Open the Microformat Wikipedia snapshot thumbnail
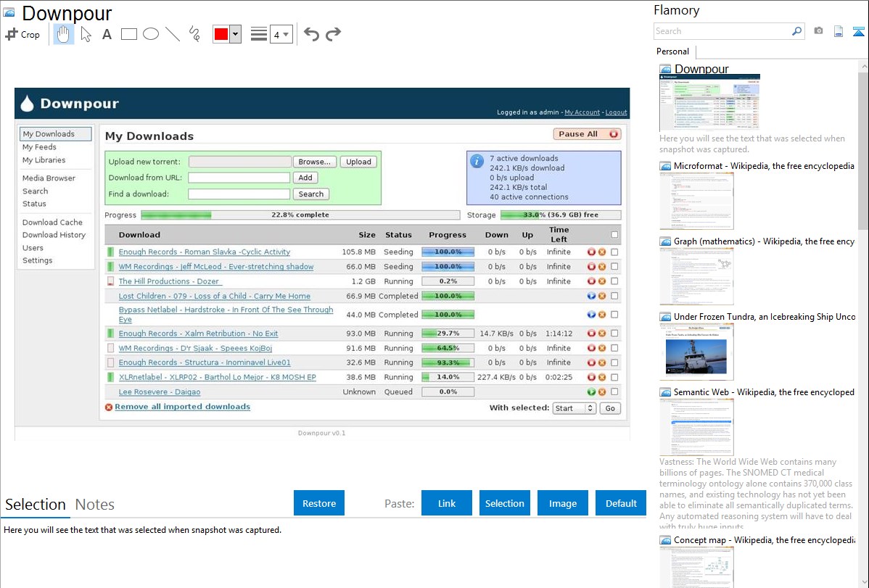The image size is (869, 588). (696, 201)
